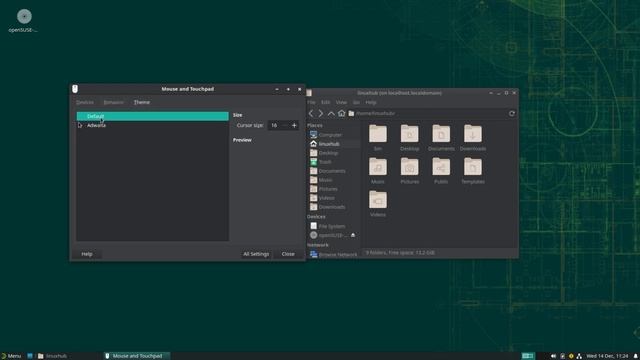Open Desktop in the Places sidebar
This screenshot has height=360, width=640.
pyautogui.click(x=333, y=153)
